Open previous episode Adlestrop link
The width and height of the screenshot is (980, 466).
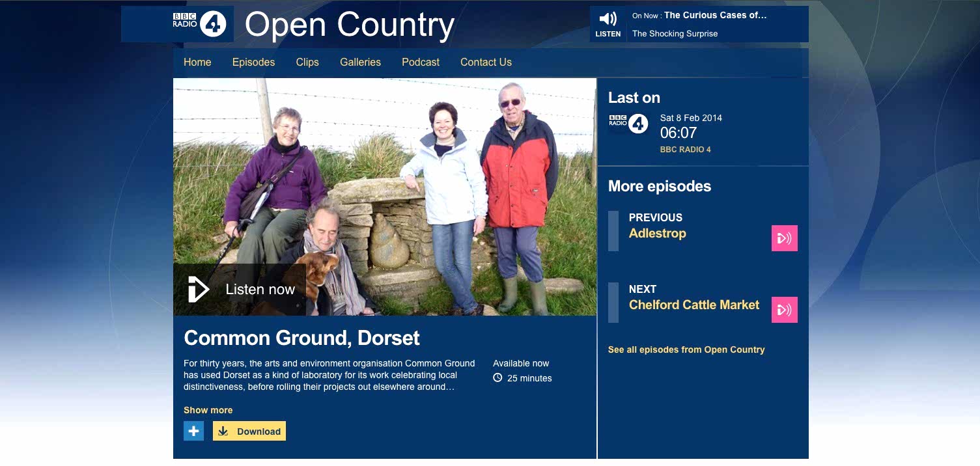coord(658,234)
